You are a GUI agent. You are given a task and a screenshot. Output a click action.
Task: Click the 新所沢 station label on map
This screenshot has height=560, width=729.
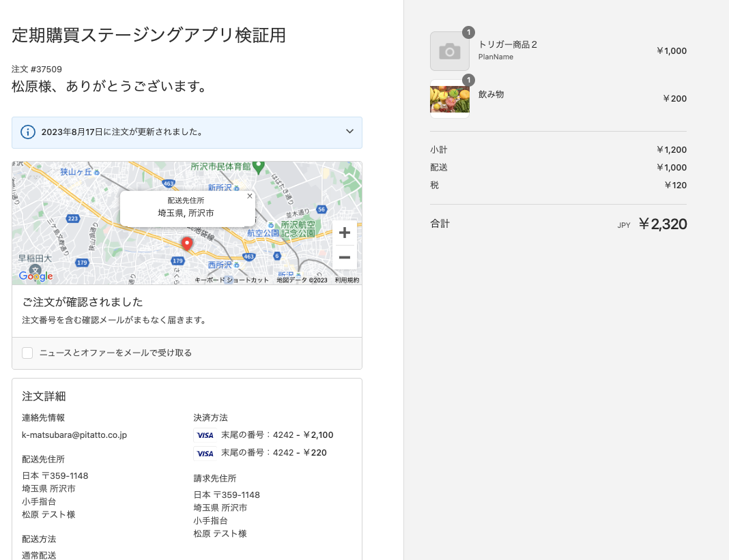(x=220, y=188)
